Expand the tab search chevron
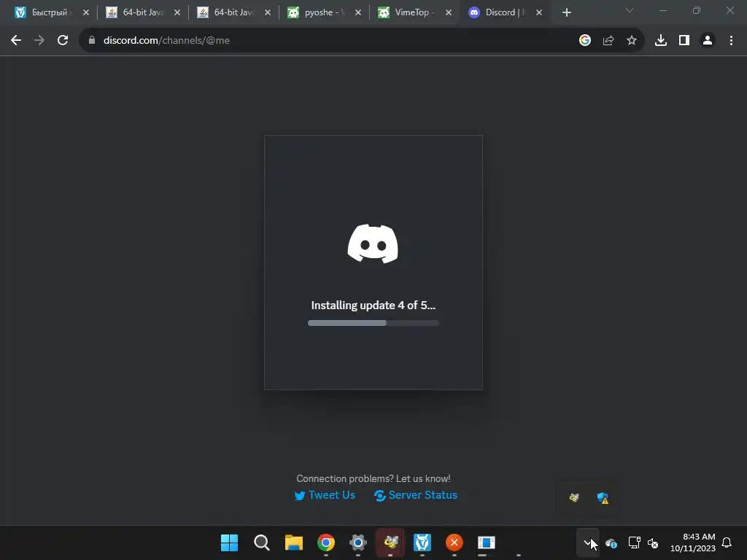747x560 pixels. [x=630, y=10]
